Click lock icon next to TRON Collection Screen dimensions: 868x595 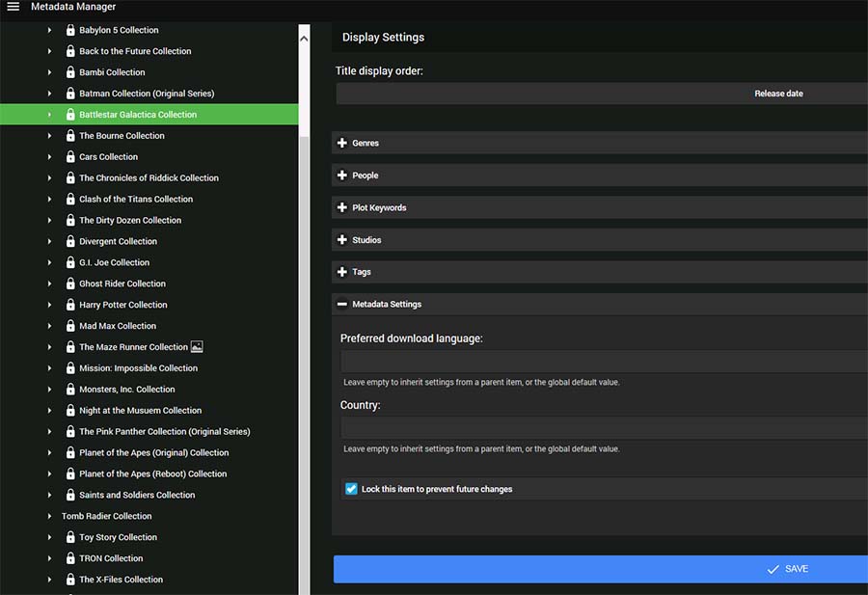[x=70, y=558]
